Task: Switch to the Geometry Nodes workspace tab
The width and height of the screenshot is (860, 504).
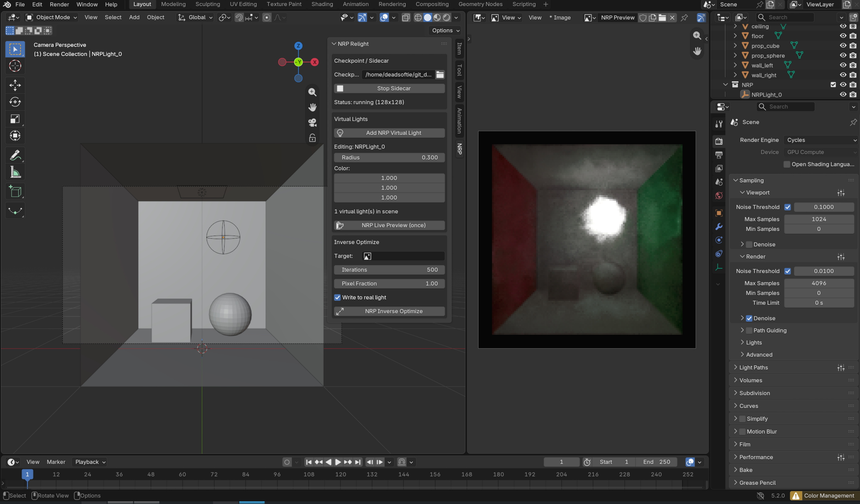Action: [480, 4]
